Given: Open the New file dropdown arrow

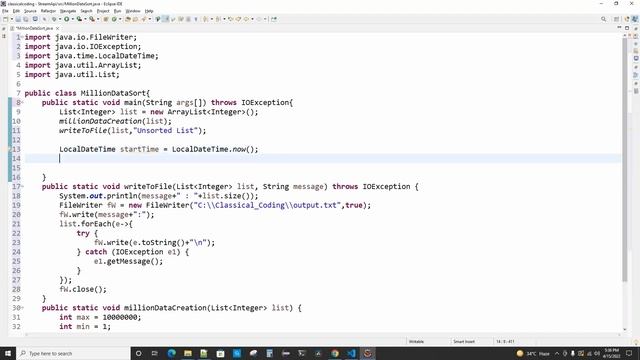Looking at the screenshot, I should pos(11,19).
